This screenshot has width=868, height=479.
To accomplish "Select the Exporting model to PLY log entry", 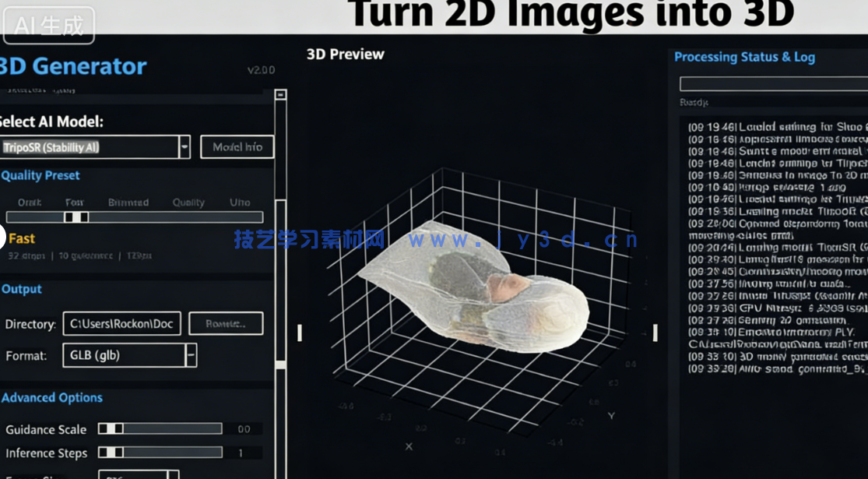I will 771,331.
